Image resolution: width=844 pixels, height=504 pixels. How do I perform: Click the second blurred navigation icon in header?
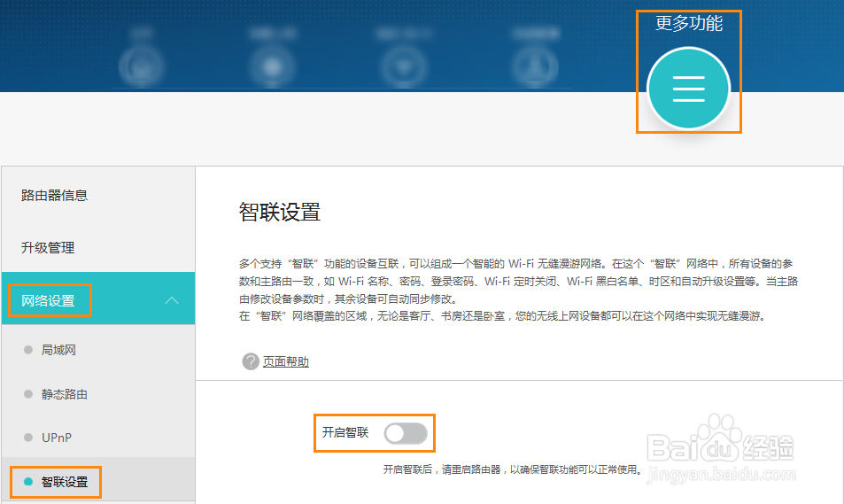272,66
